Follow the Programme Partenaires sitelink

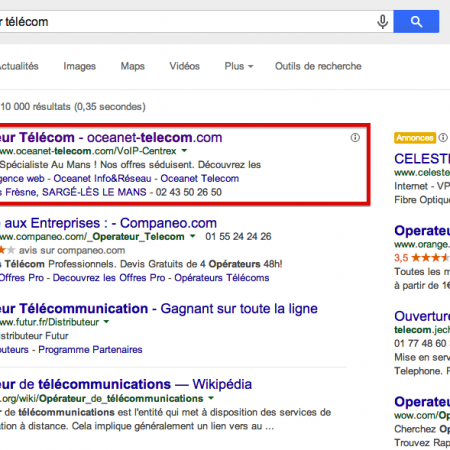(90, 350)
